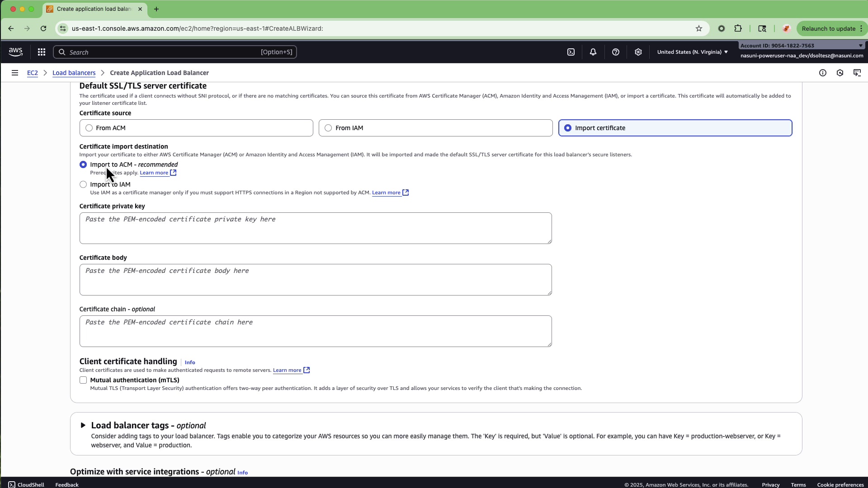Click the info circle icon near top right

(822, 73)
